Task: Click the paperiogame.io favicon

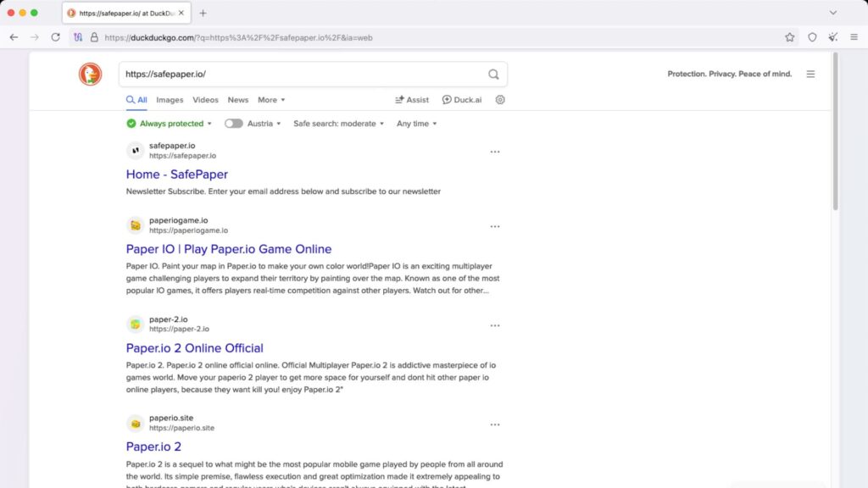Action: click(x=135, y=225)
